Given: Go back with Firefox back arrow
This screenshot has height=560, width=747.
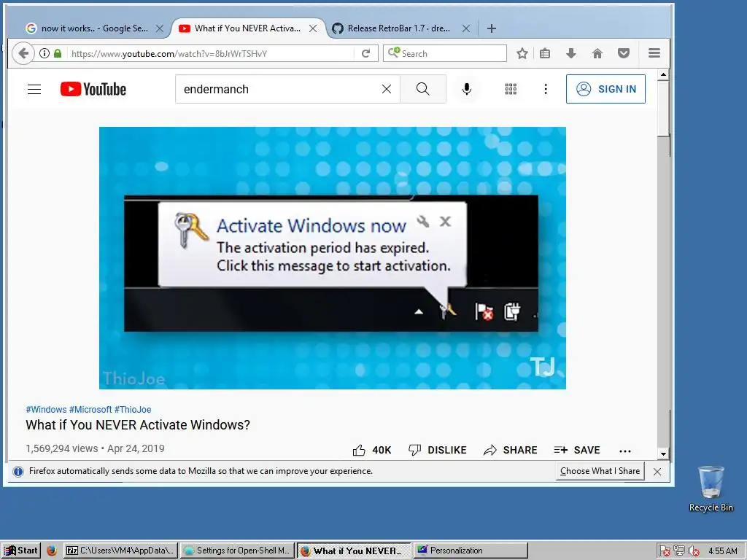Looking at the screenshot, I should [23, 53].
